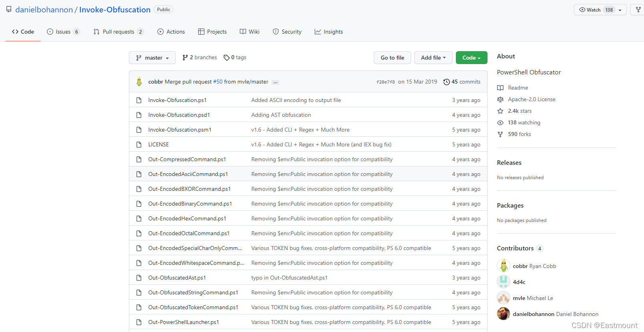Open contributor mvle Michael Le profile
The image size is (644, 332).
click(x=533, y=298)
